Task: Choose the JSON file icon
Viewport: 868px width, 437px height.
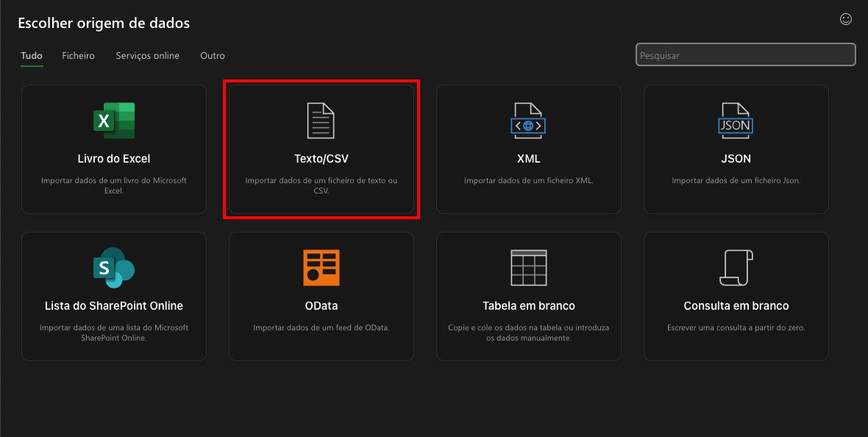Action: (736, 121)
